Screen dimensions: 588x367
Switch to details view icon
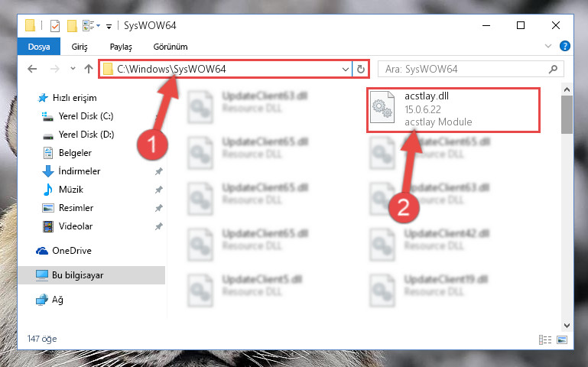click(545, 339)
